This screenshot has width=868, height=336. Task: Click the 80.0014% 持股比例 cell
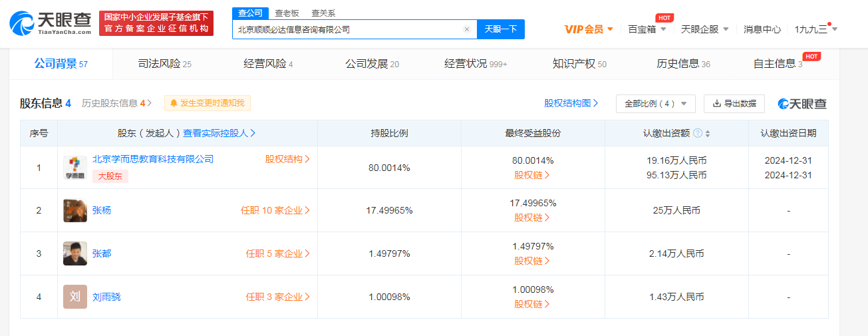point(389,168)
